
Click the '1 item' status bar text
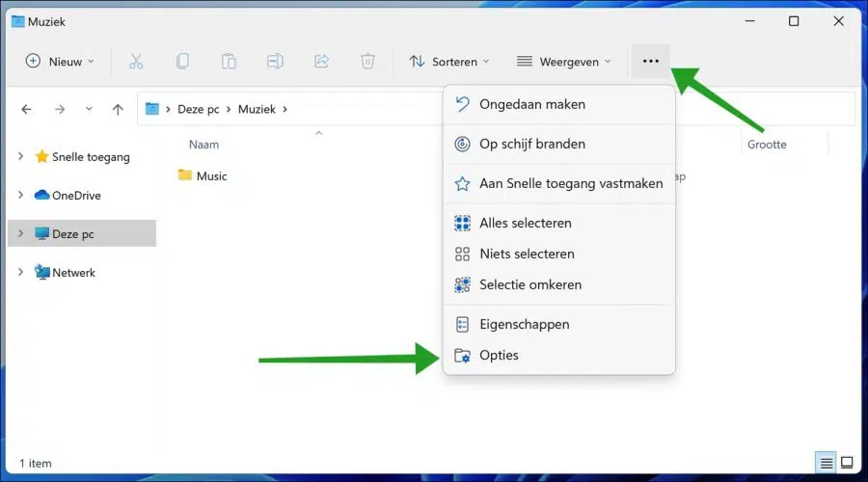(x=36, y=463)
